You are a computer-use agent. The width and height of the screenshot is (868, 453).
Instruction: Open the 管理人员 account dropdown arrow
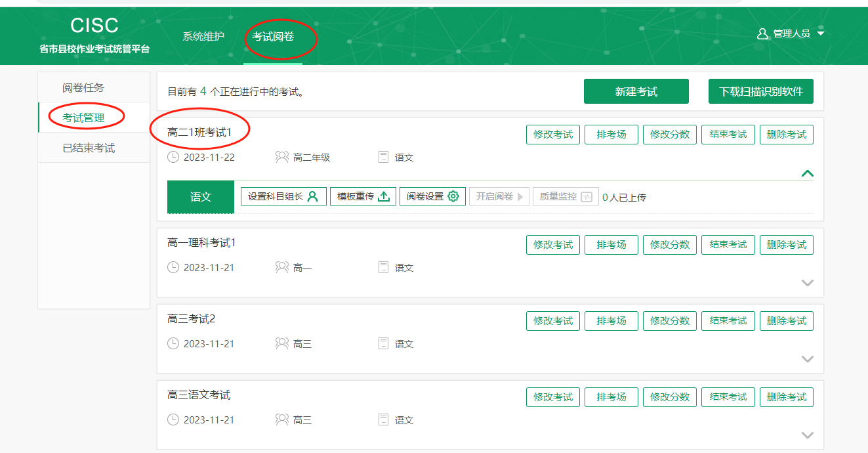(x=820, y=33)
